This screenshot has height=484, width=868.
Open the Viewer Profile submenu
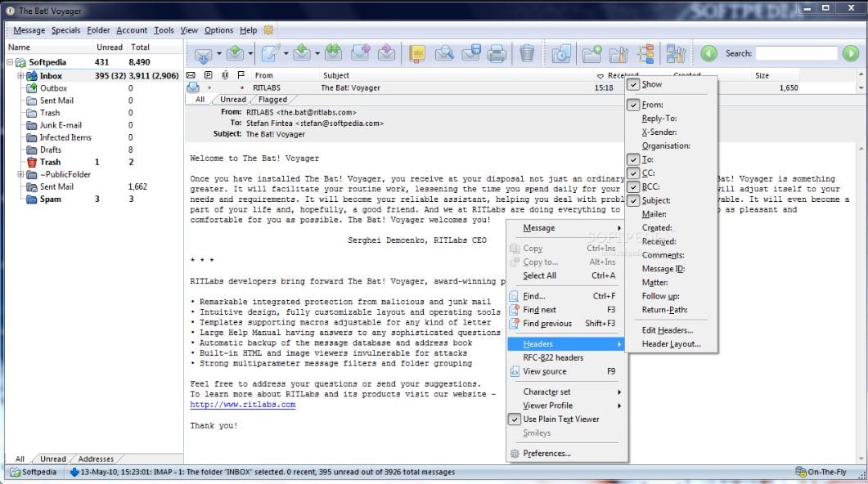568,406
